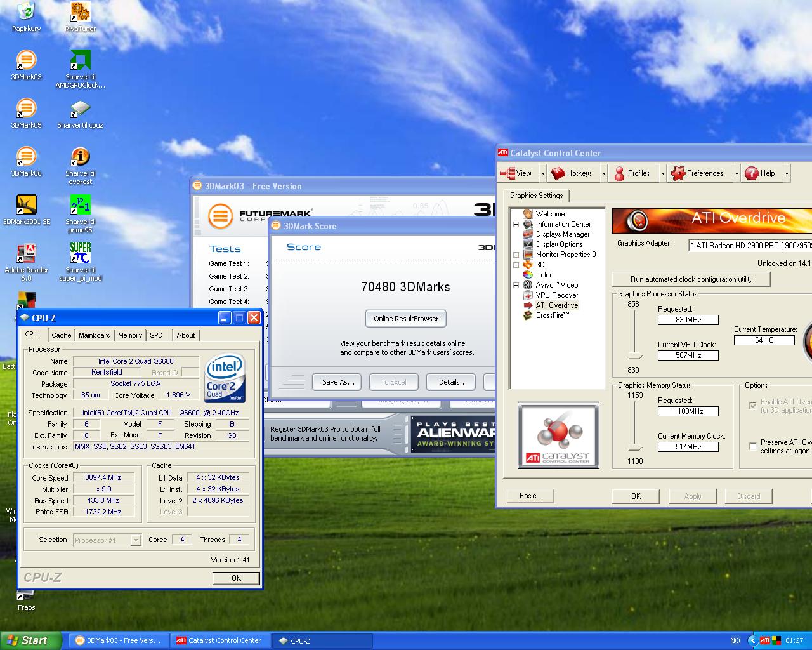Screen dimensions: 812x650
Task: Open the Papirkurv recycle bin icon
Action: [x=26, y=17]
